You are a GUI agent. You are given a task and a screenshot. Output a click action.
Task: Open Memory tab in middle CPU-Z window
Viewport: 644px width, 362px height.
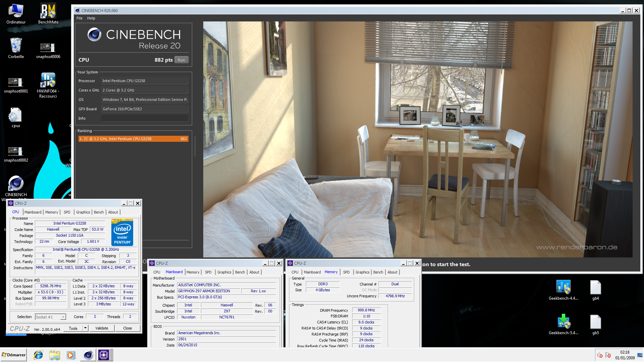click(x=193, y=272)
